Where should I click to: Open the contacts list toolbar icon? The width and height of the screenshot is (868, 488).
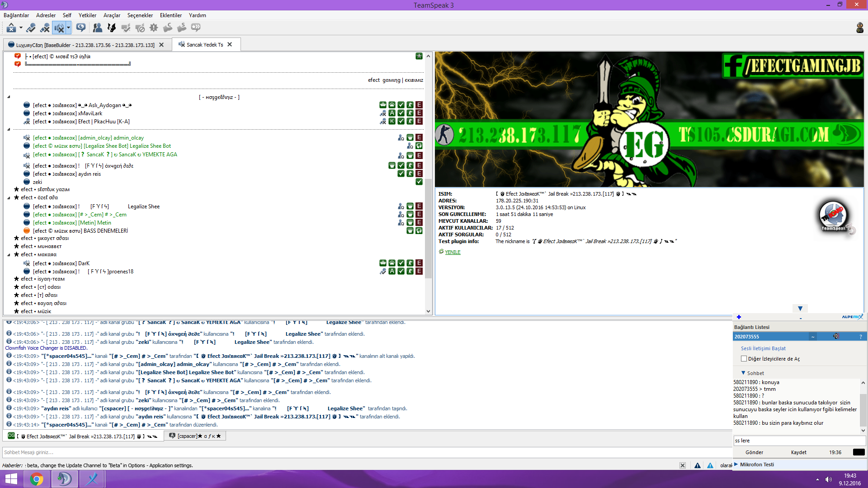tap(97, 28)
